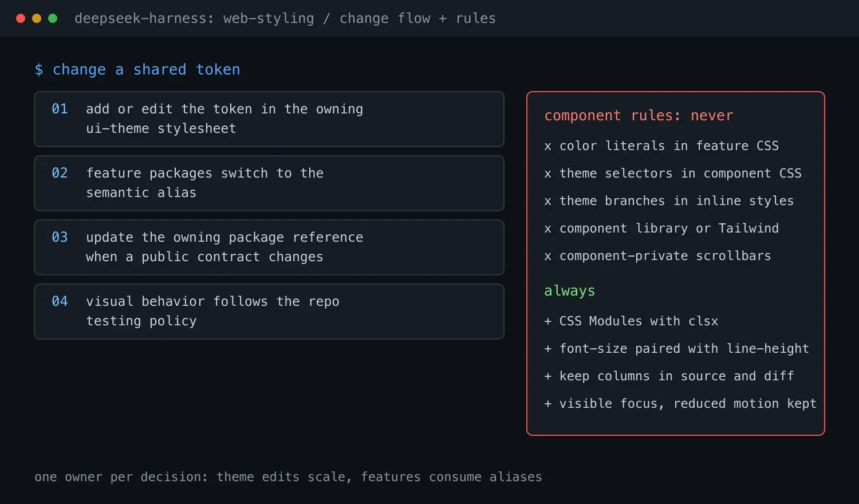Select the "$ change a shared token" prompt line
859x504 pixels.
[137, 70]
